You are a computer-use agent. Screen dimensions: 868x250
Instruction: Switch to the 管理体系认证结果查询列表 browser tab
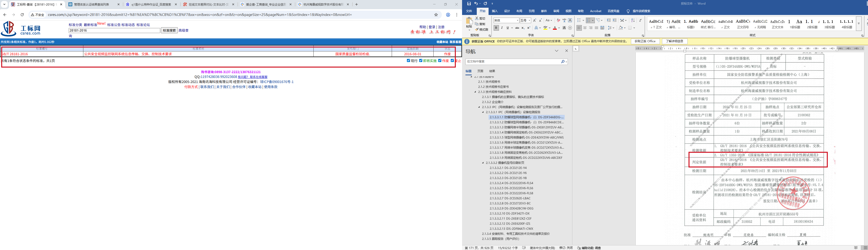[94, 4]
